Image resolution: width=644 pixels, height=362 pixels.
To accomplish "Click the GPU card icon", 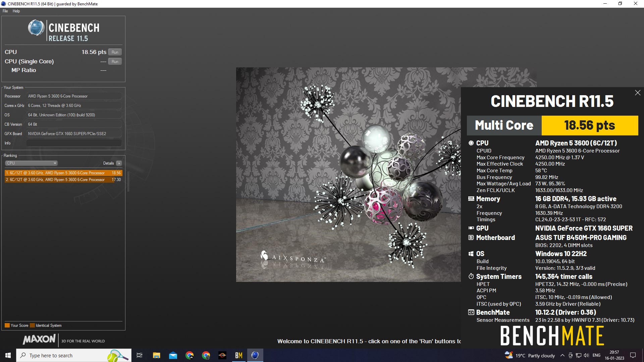I will [471, 228].
